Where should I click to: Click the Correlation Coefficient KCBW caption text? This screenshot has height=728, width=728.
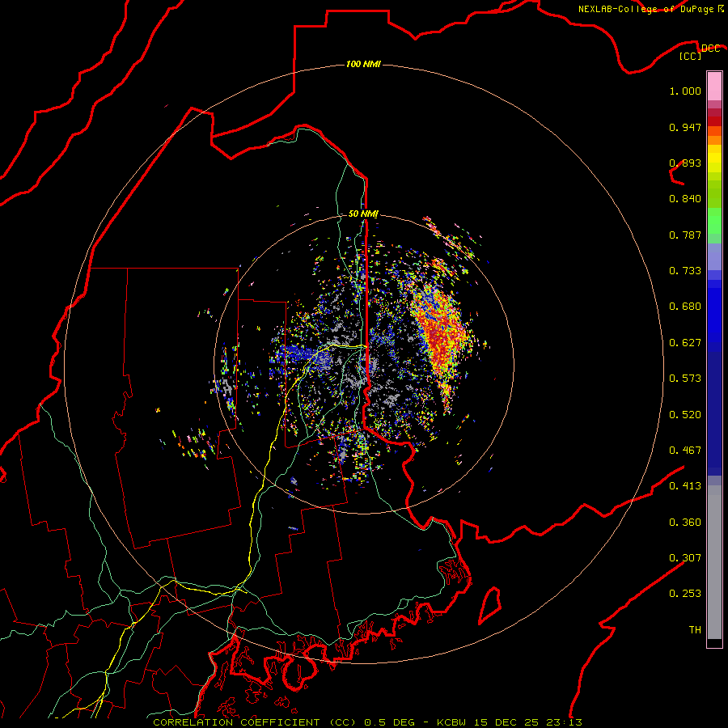367,722
